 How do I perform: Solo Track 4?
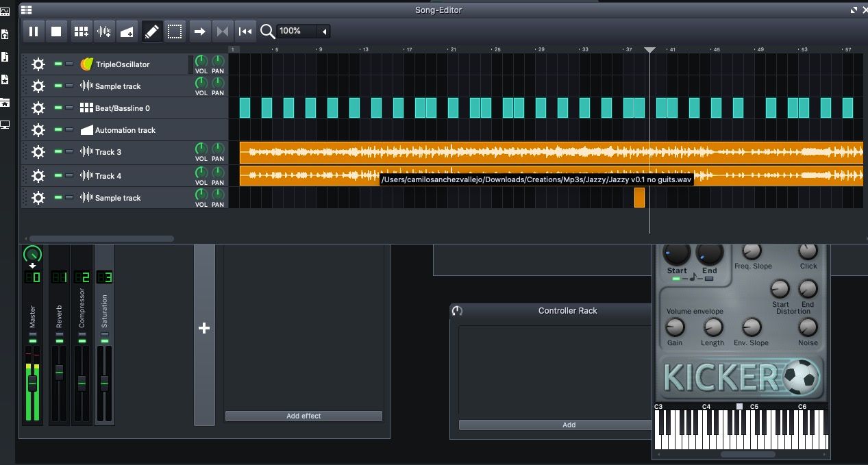(69, 175)
